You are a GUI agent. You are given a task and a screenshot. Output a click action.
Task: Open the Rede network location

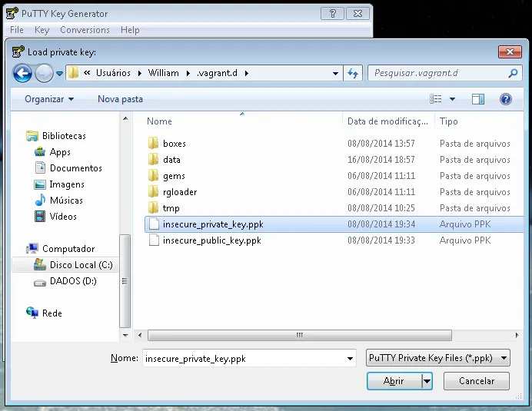52,313
